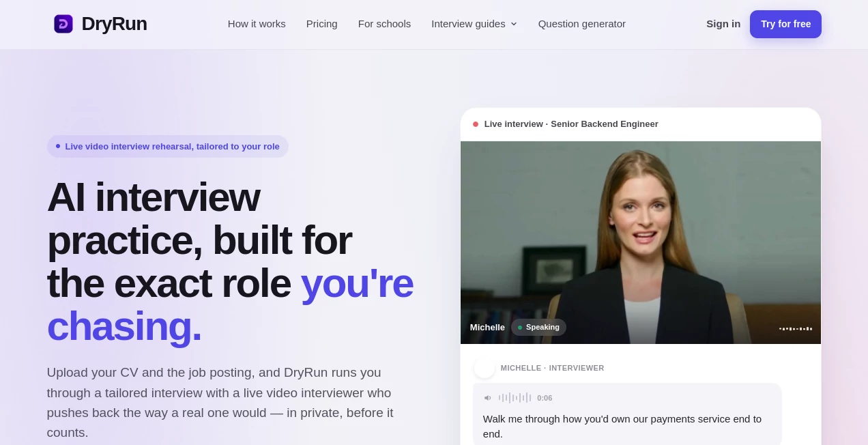Click the AI interview practice headline
Viewport: 868px width, 445px height.
[x=230, y=261]
